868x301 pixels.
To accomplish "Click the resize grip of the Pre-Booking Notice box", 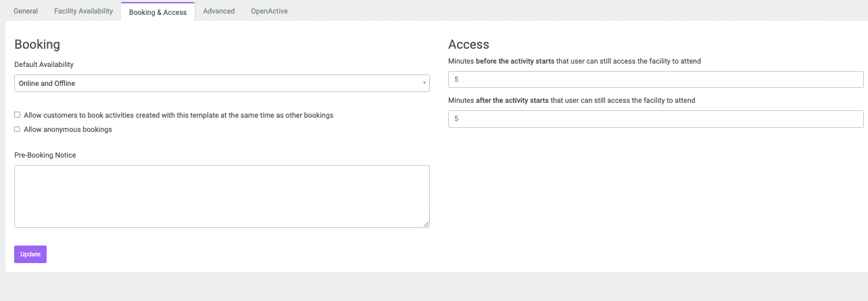I will coord(427,225).
